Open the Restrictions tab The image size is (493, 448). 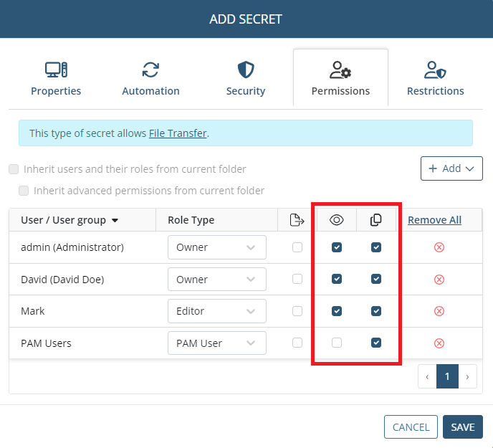(x=435, y=79)
